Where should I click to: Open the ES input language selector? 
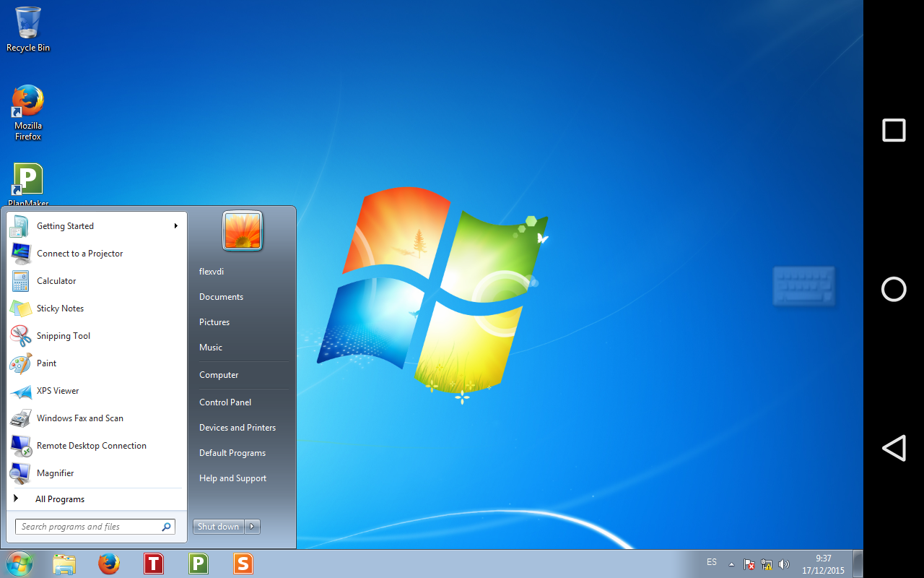coord(712,562)
